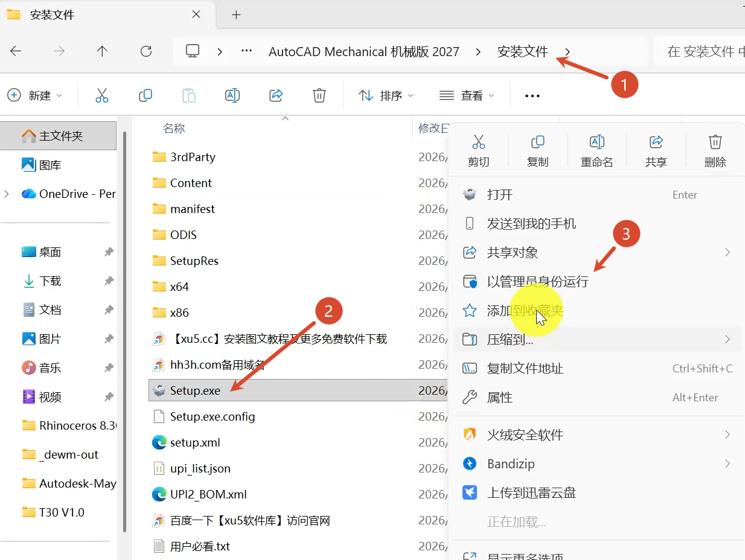Image resolution: width=745 pixels, height=560 pixels.
Task: Click 共享 in the context menu
Action: pyautogui.click(x=656, y=150)
